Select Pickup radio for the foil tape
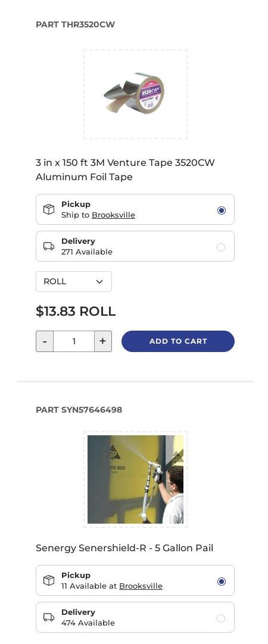The width and height of the screenshot is (268, 644). coord(221,211)
